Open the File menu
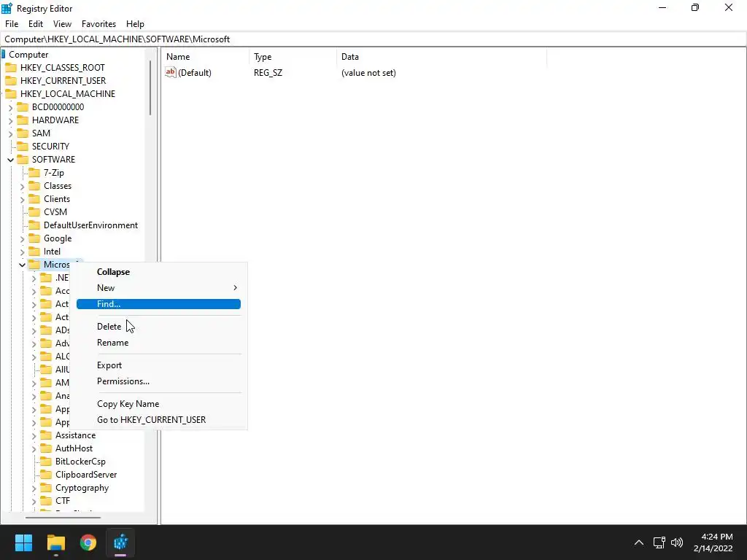 point(12,24)
